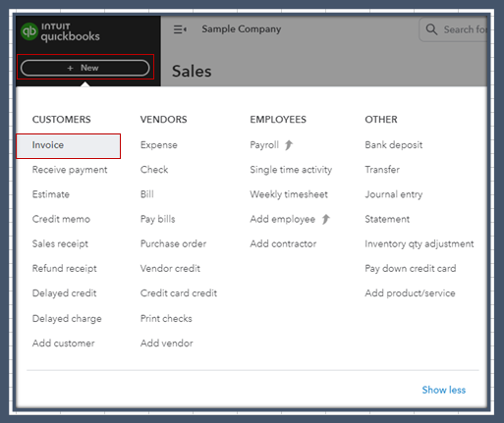Create a new Bill
504x423 pixels.
[x=147, y=194]
